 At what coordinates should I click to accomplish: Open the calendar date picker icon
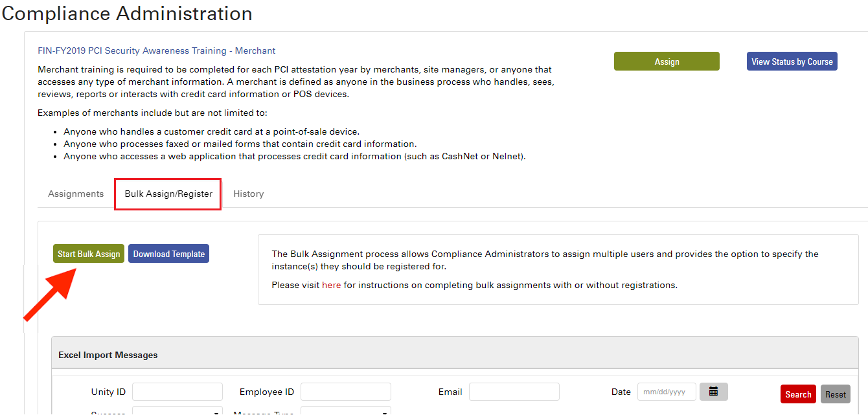pos(713,392)
